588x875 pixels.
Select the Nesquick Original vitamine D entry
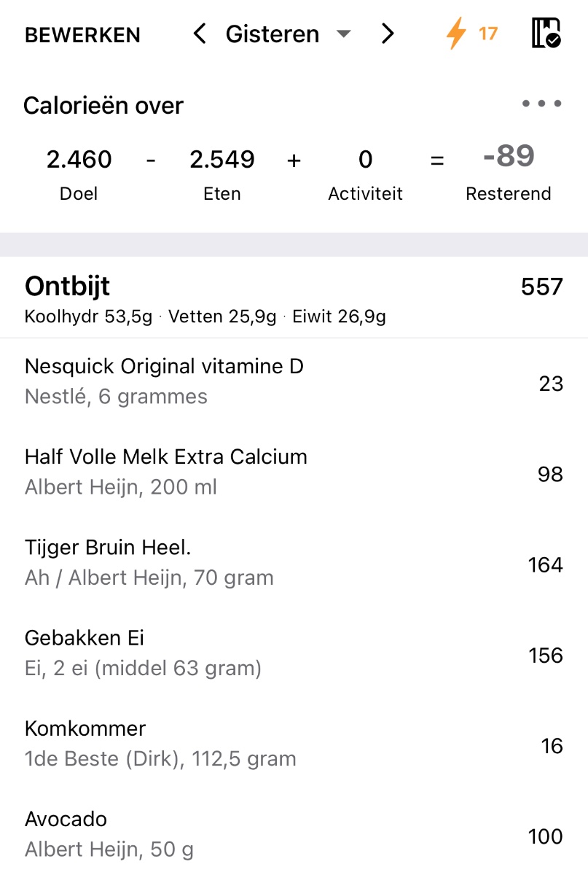point(164,381)
